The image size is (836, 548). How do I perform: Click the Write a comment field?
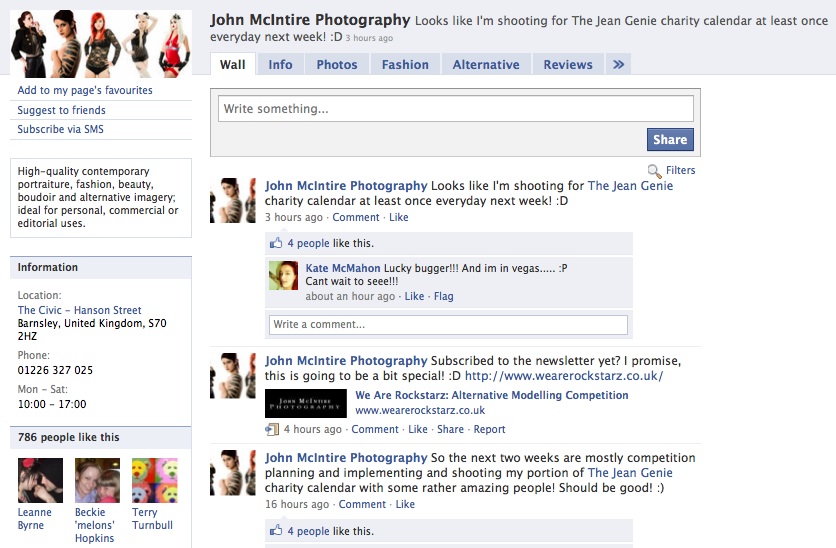448,325
